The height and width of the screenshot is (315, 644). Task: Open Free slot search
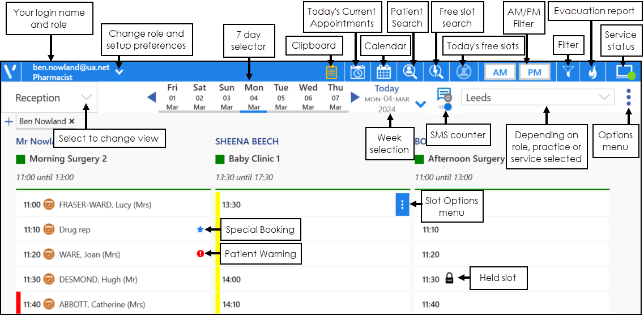pyautogui.click(x=436, y=72)
